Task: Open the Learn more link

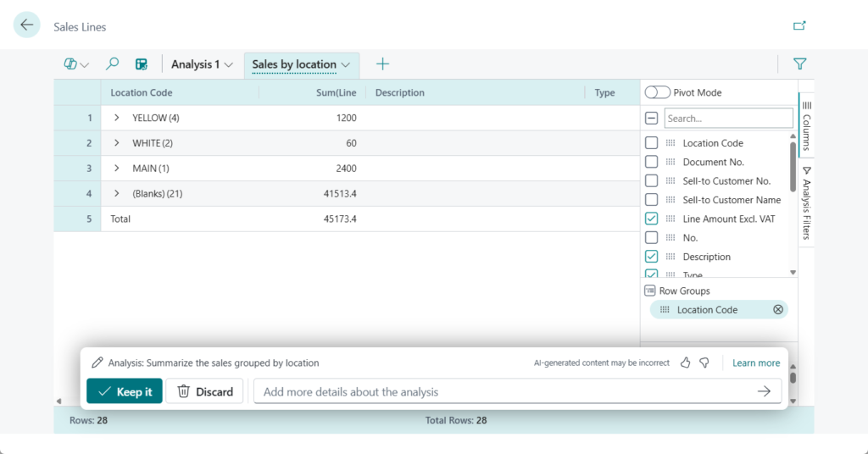Action: point(756,363)
